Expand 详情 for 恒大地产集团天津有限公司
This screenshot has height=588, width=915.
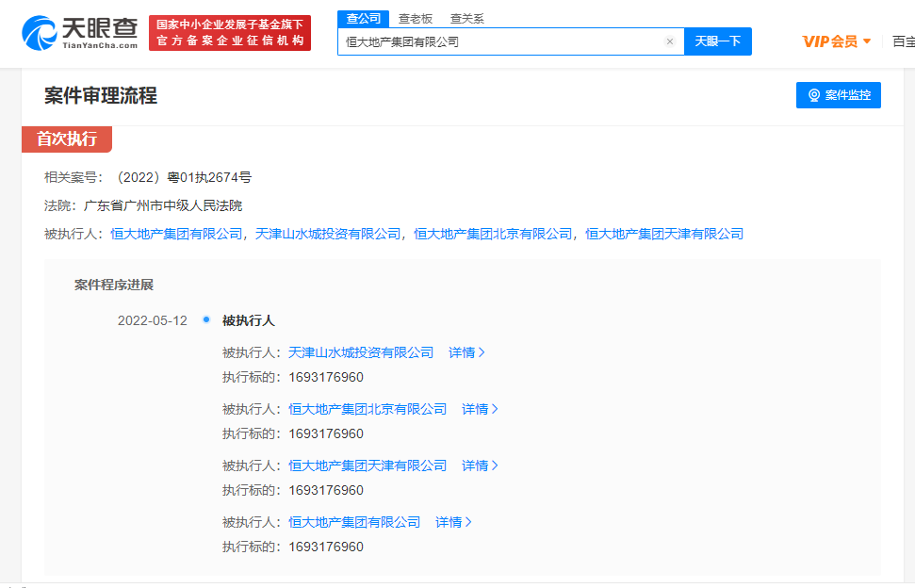tap(480, 466)
